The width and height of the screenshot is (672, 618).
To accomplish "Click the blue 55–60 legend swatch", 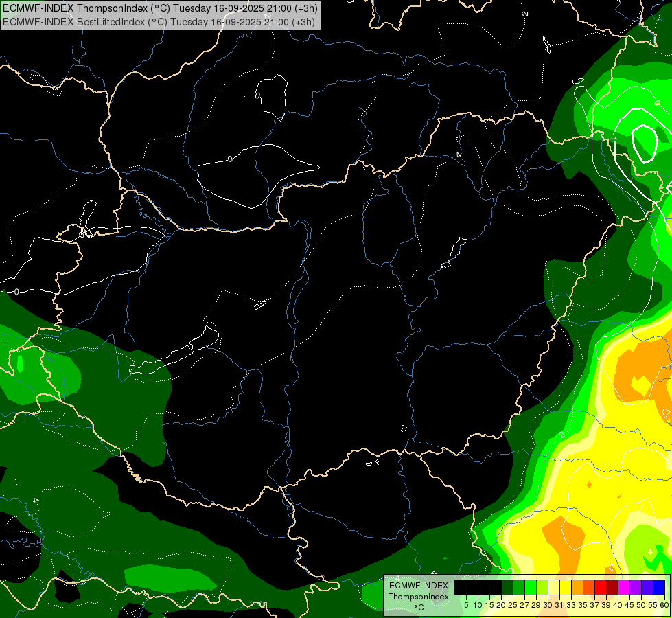I will point(659,587).
